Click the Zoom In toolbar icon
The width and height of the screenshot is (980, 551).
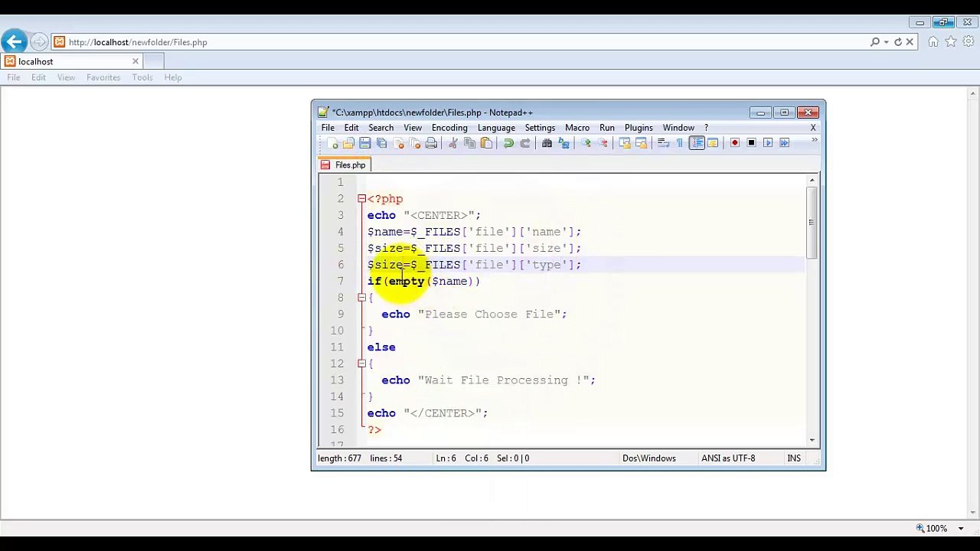coord(586,143)
